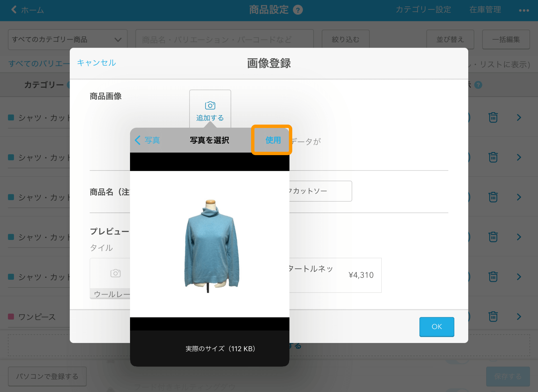Image resolution: width=538 pixels, height=392 pixels.
Task: Tap the 画像登録 dialog title
Action: [x=269, y=63]
